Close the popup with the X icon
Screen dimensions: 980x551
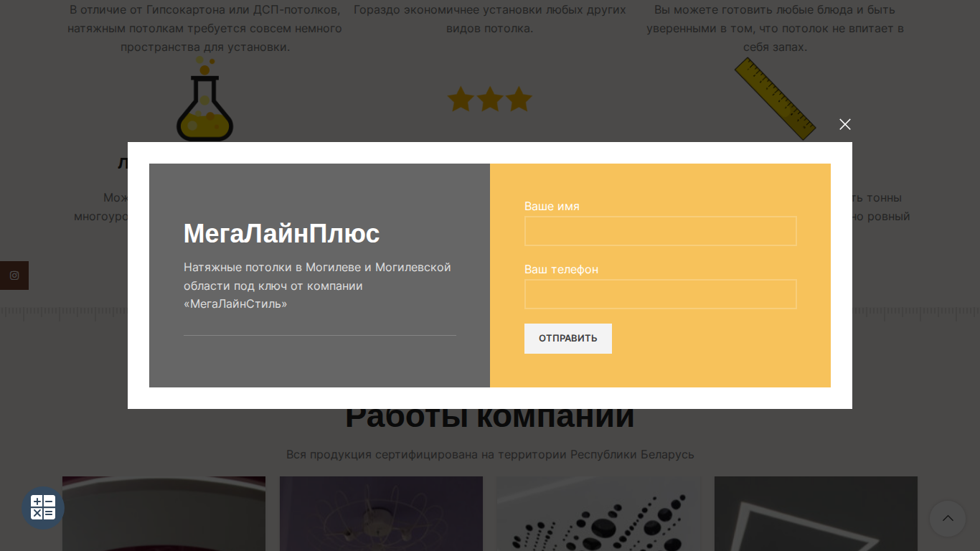click(x=845, y=124)
